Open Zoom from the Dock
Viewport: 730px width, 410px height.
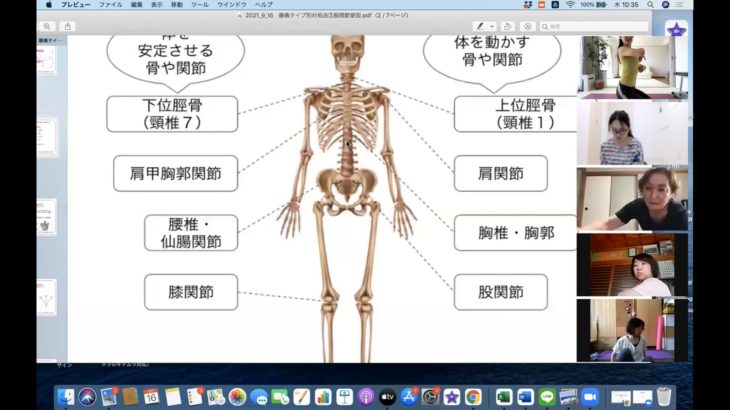(589, 397)
